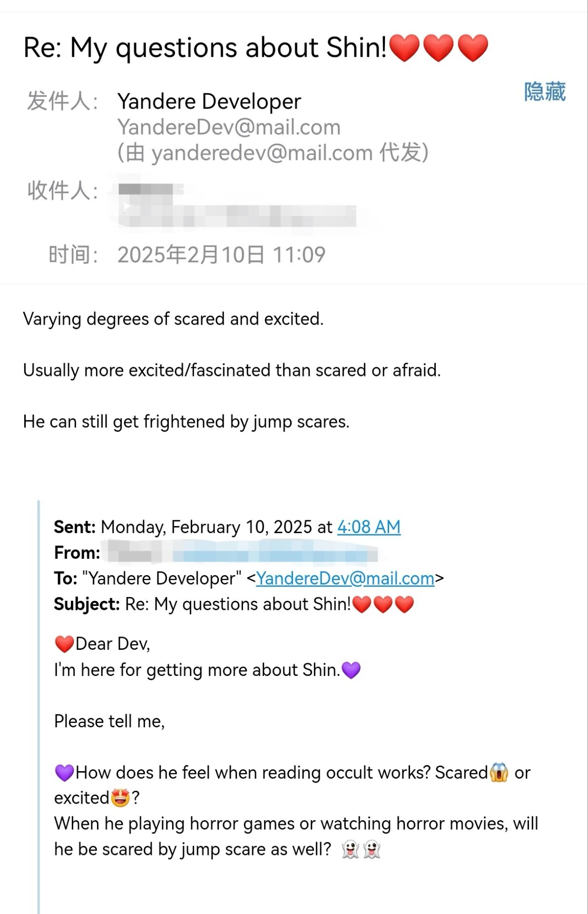Viewport: 588px width, 914px height.
Task: Click the "Usually more excited/fascinated" sentence
Action: pos(232,370)
